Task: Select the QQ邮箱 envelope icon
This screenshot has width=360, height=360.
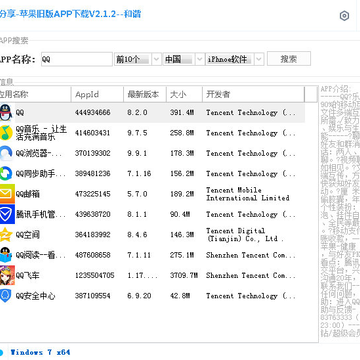Action: [7, 194]
